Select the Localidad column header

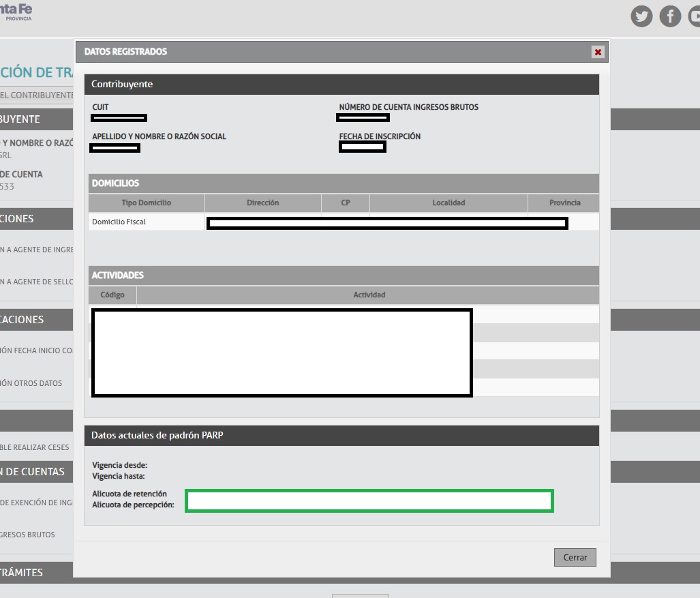pyautogui.click(x=448, y=203)
